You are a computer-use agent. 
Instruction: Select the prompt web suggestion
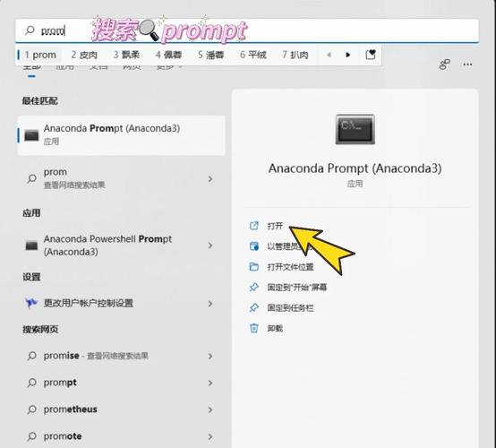(x=122, y=383)
